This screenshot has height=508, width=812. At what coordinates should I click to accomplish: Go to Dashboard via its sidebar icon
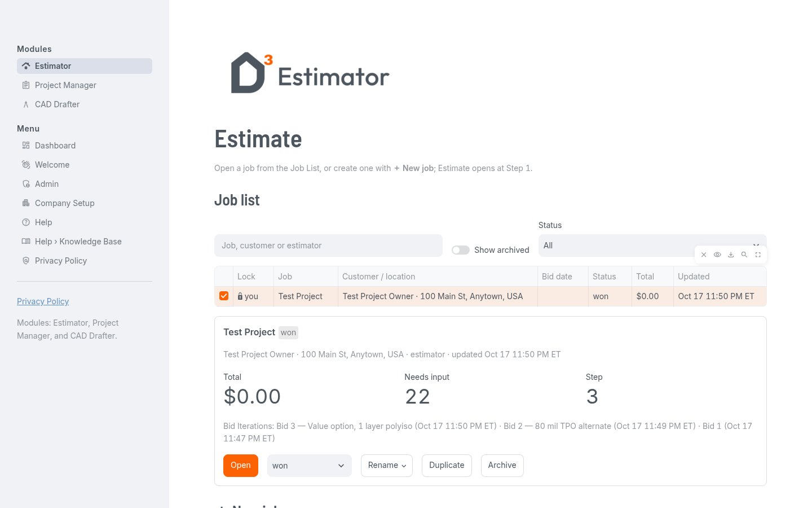coord(26,146)
